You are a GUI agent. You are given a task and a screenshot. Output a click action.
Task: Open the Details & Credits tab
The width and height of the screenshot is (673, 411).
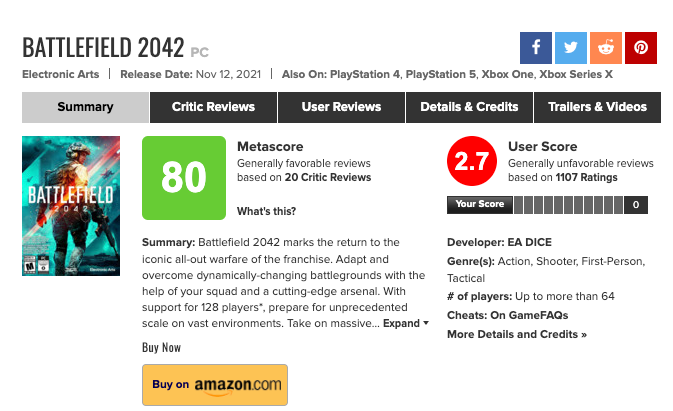pos(469,107)
